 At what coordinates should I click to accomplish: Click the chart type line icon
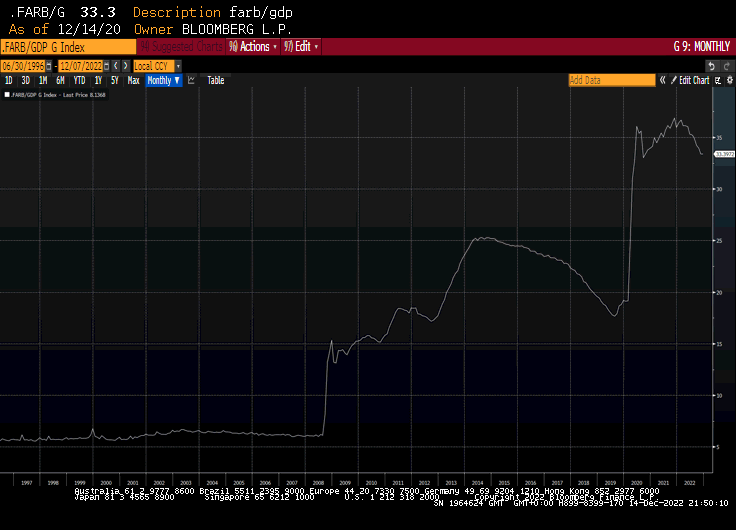(191, 80)
